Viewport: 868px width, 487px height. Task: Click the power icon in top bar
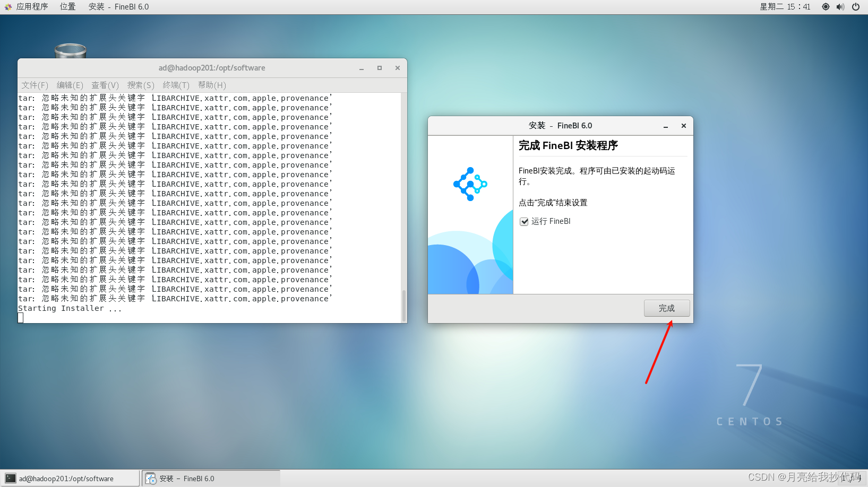point(856,7)
